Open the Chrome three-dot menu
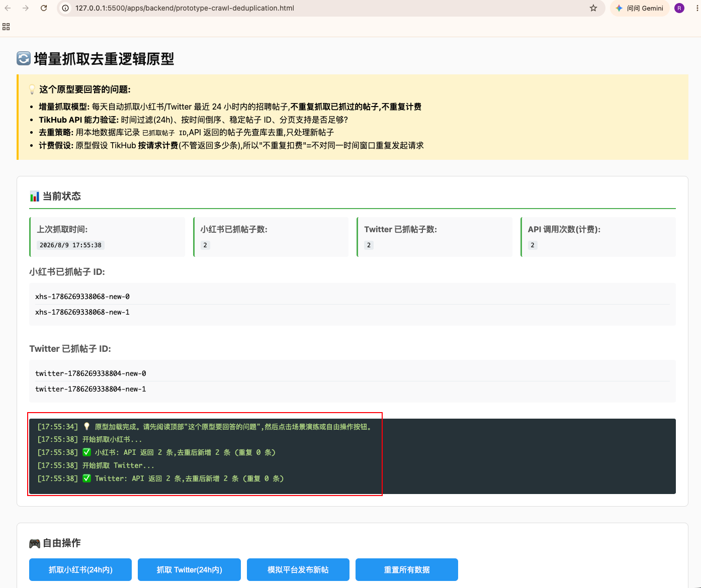This screenshot has height=588, width=701. click(x=697, y=8)
